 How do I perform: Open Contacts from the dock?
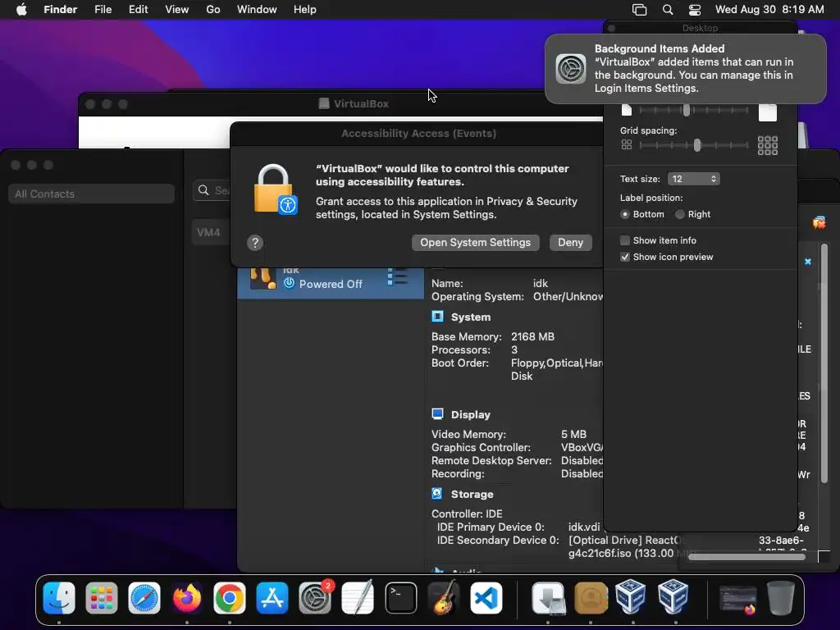click(x=591, y=598)
